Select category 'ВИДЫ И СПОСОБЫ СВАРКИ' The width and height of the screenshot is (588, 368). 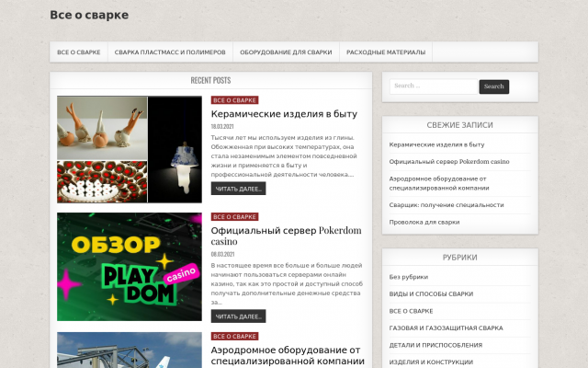click(431, 294)
